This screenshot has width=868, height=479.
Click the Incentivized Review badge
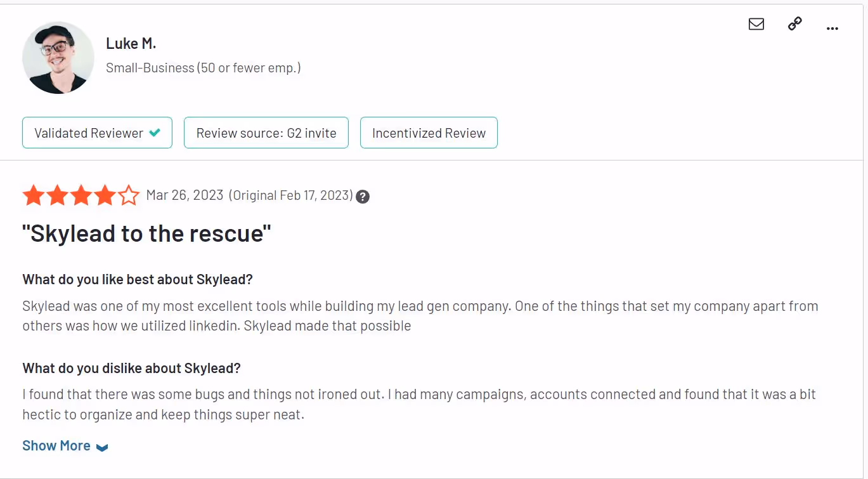tap(429, 133)
